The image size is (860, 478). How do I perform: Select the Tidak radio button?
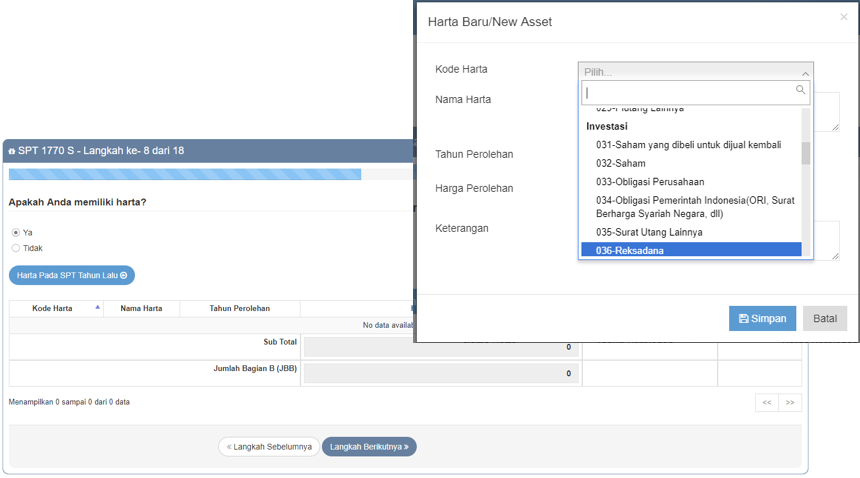coord(16,248)
